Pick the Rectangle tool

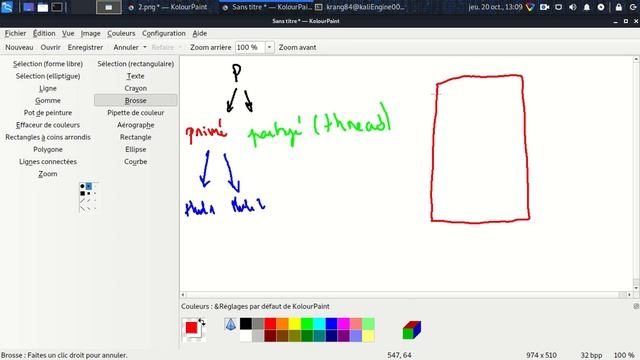pyautogui.click(x=136, y=137)
